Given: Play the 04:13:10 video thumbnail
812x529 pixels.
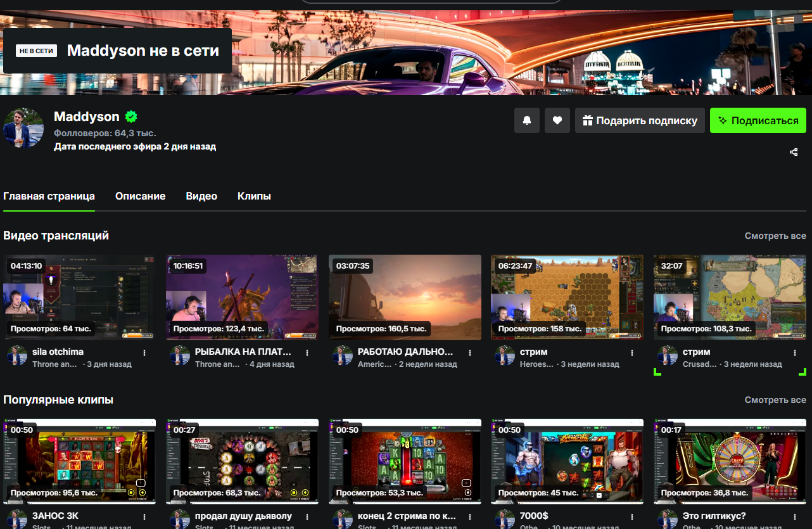Looking at the screenshot, I should 79,297.
